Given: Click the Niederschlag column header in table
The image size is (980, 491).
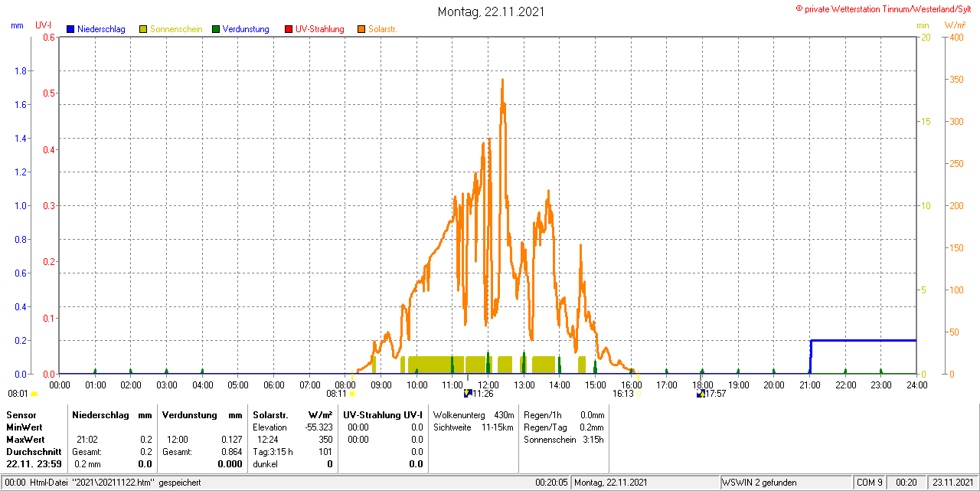Looking at the screenshot, I should pyautogui.click(x=100, y=414).
